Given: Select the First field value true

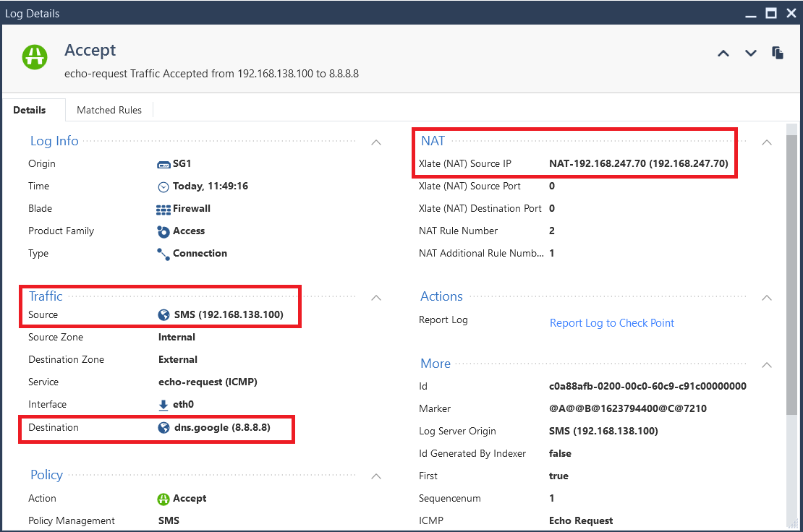Looking at the screenshot, I should pos(558,476).
